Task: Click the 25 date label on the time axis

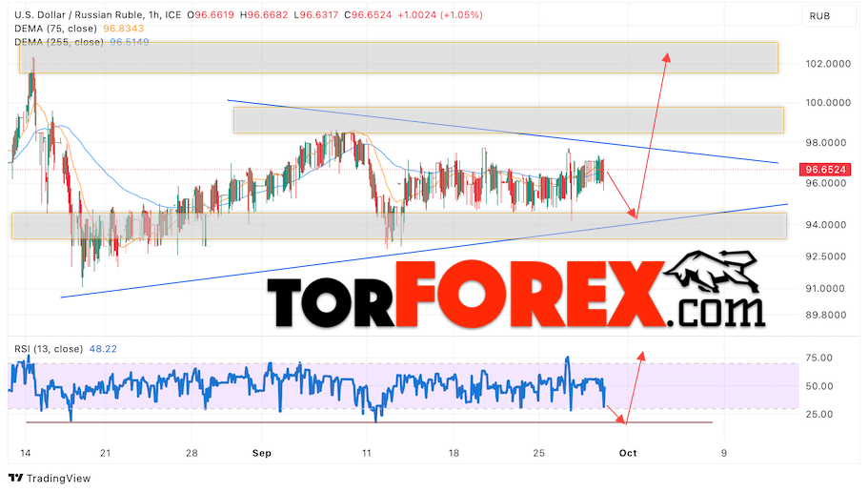Action: click(x=538, y=453)
